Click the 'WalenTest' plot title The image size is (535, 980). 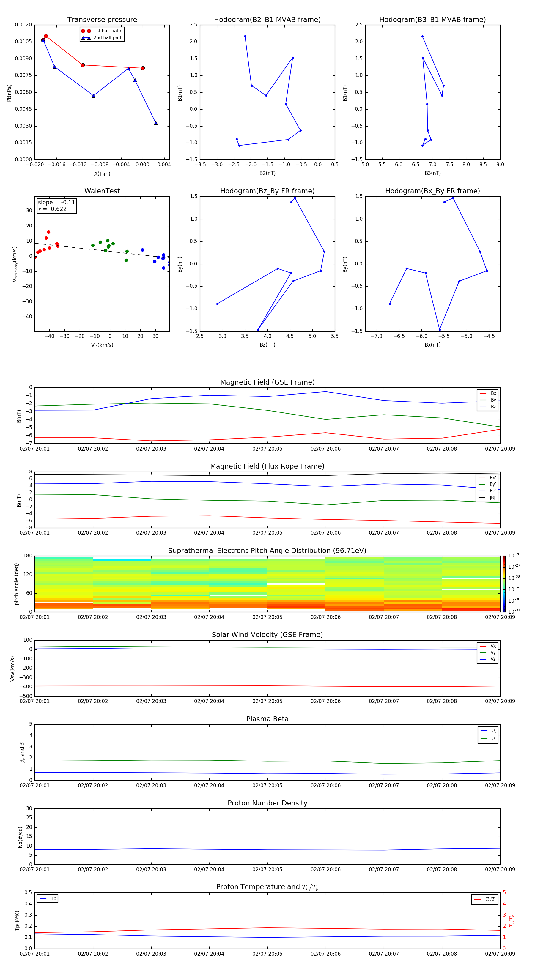[102, 191]
